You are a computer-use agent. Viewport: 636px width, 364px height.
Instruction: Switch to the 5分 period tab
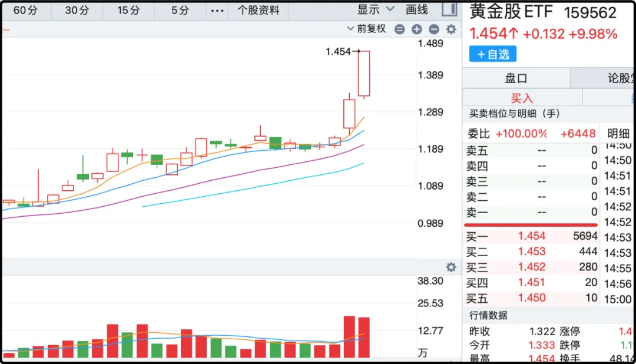pyautogui.click(x=180, y=10)
